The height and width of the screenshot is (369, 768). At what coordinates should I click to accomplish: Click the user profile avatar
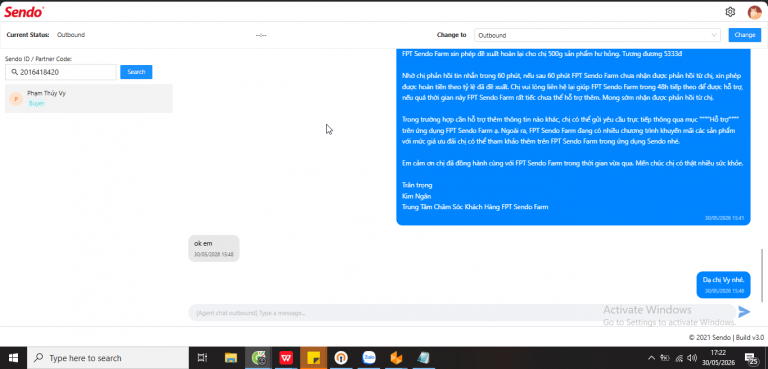pyautogui.click(x=754, y=12)
